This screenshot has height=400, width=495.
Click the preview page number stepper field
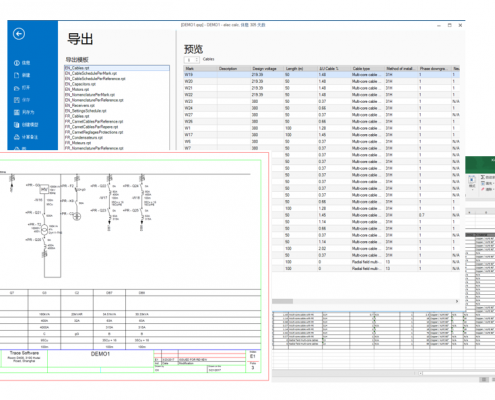click(x=192, y=60)
